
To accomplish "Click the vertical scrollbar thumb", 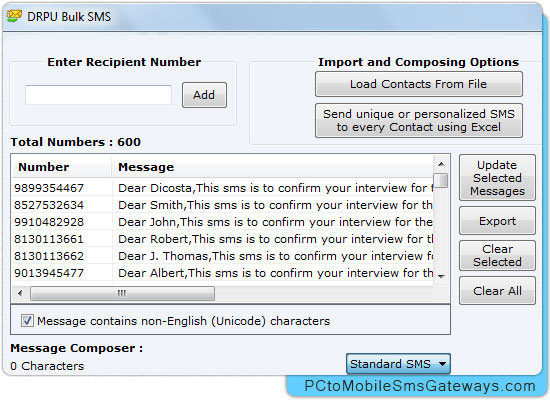I will 441,181.
